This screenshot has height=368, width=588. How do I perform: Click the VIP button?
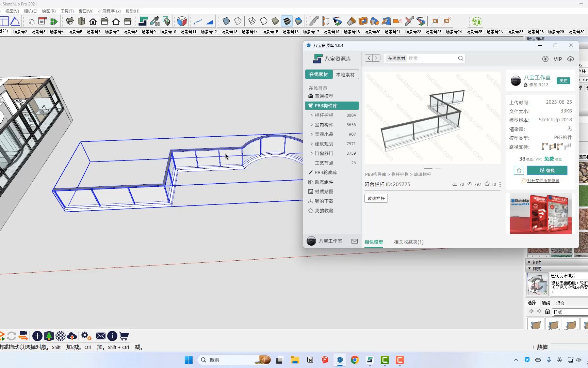[x=558, y=59]
